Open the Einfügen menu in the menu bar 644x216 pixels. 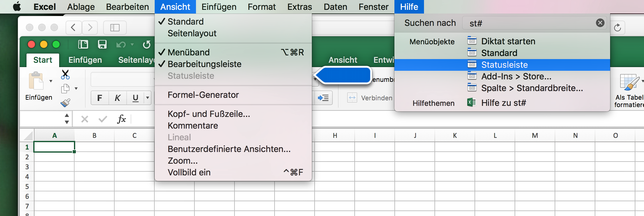(219, 7)
